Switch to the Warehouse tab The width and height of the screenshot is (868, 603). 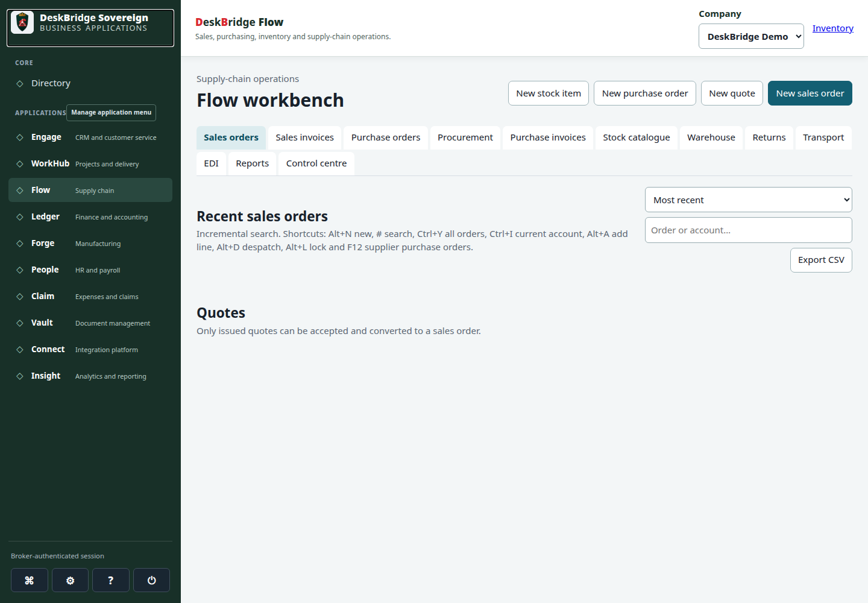(x=711, y=137)
